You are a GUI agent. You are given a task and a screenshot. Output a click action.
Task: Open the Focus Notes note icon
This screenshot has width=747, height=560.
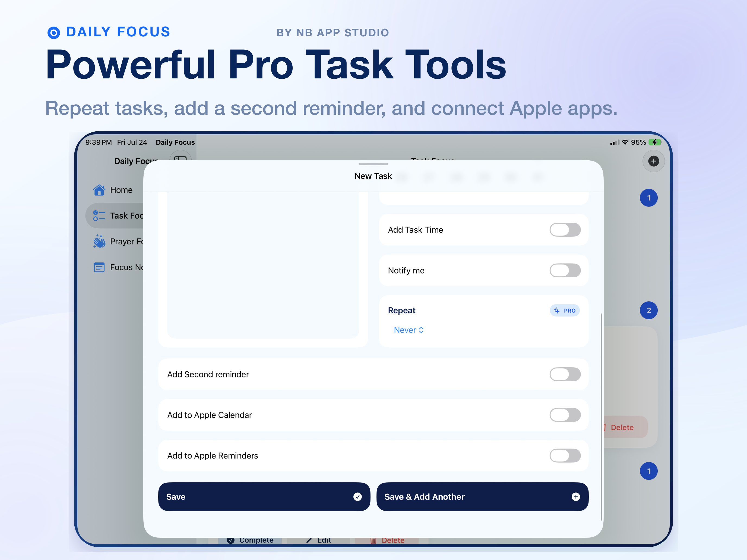coord(99,267)
